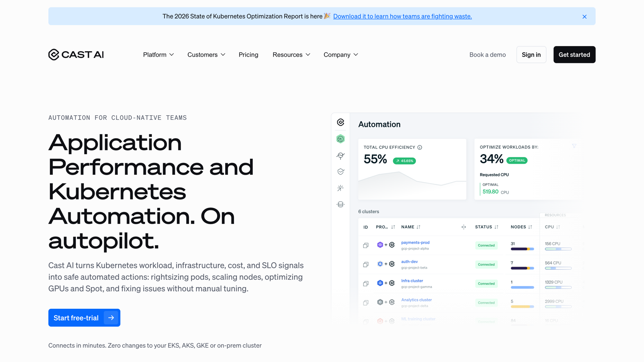644x362 pixels.
Task: Click the '6 clusters' label
Action: 369,212
